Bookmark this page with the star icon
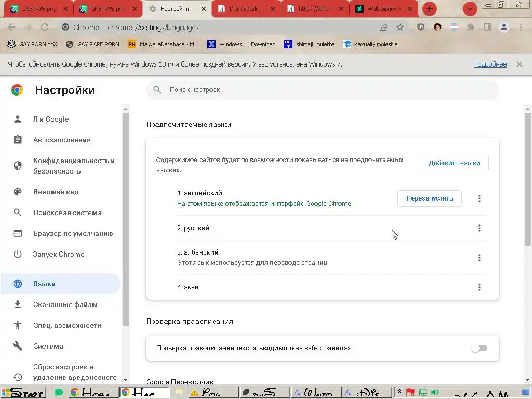Viewport: 532px width, 399px height. click(400, 27)
